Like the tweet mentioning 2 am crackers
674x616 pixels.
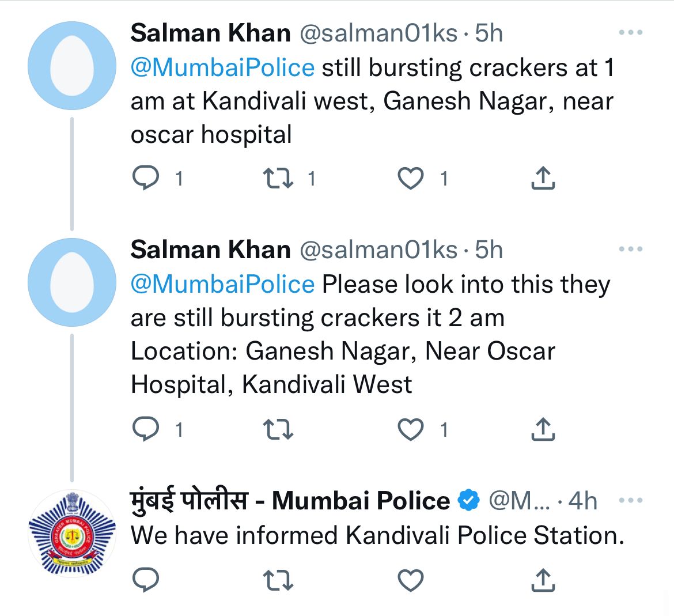point(411,429)
